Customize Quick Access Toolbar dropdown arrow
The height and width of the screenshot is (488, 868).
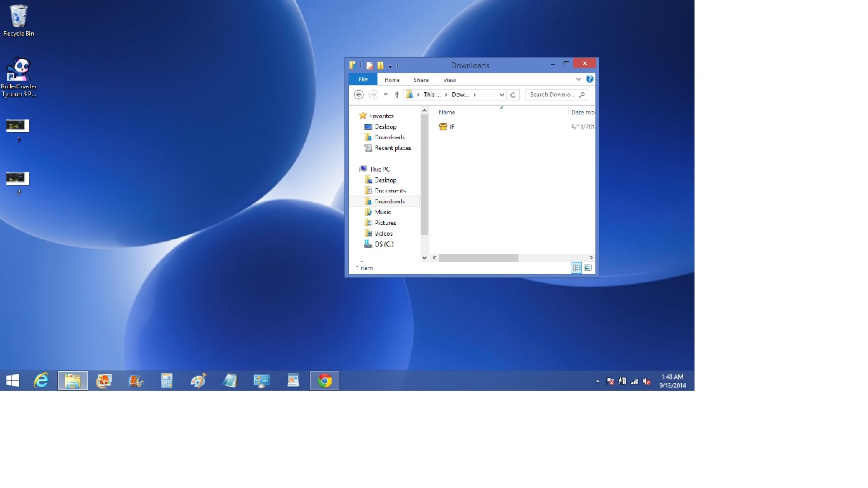click(x=390, y=66)
